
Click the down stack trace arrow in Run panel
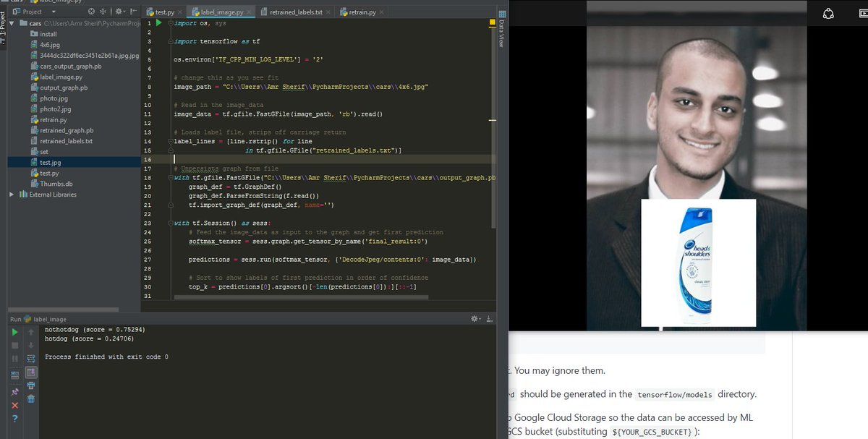click(31, 345)
